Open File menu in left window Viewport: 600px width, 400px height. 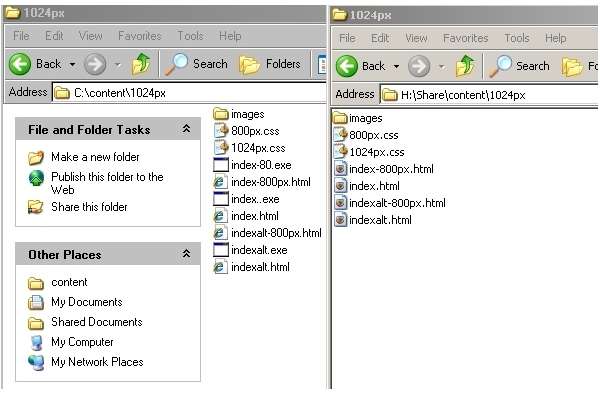[x=21, y=36]
